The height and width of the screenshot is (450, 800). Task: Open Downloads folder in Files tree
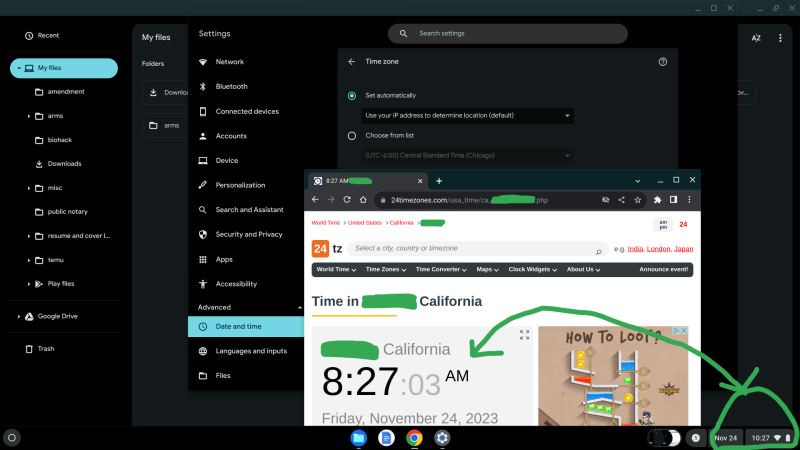pyautogui.click(x=64, y=164)
